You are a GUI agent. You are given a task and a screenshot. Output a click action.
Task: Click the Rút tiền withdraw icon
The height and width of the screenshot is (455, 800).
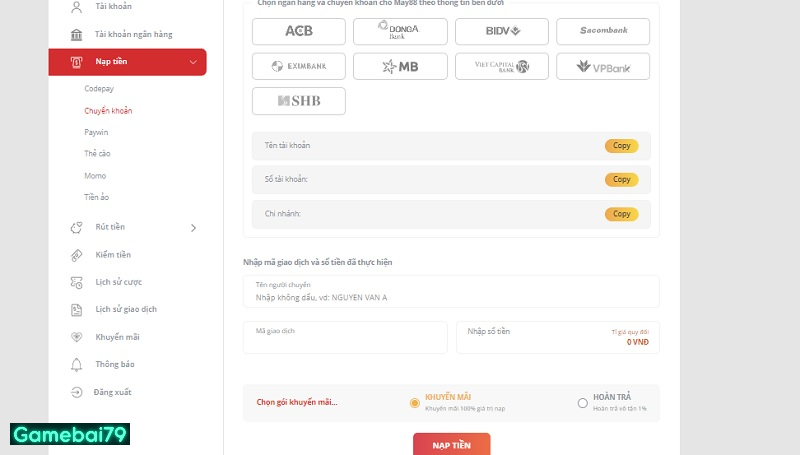click(x=77, y=227)
